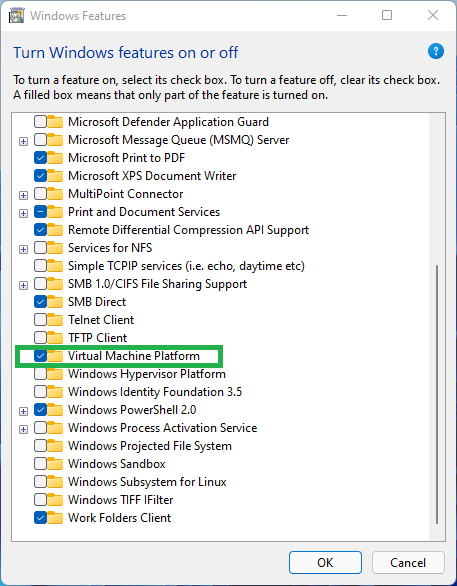Select the Remote Differential Compression API Support entry

point(188,230)
